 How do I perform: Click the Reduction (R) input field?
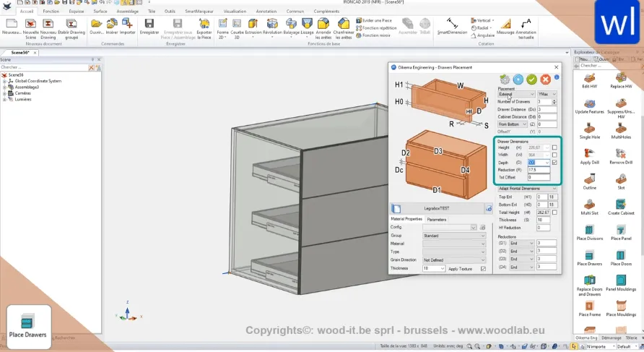[537, 170]
